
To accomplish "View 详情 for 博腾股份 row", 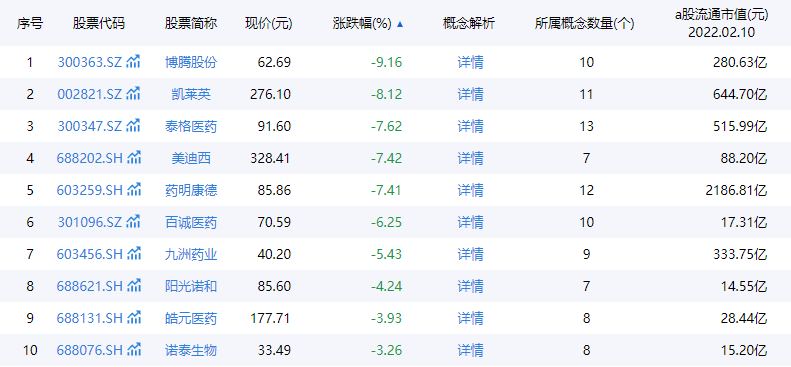I will click(470, 63).
